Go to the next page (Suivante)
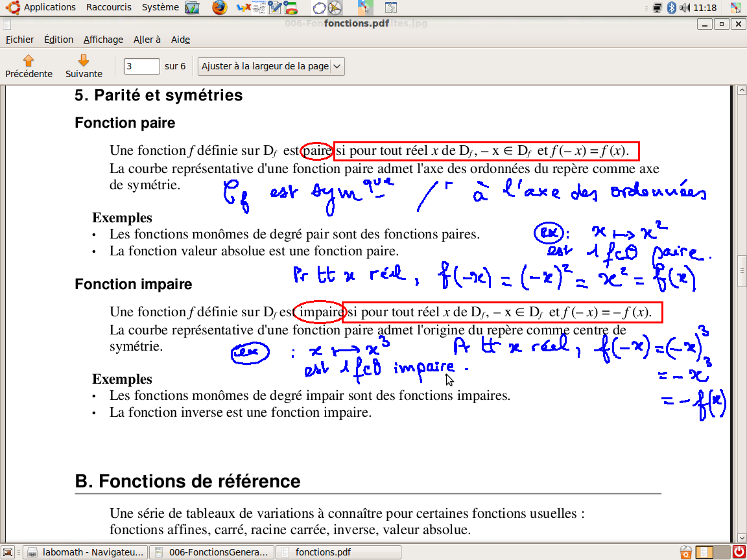Viewport: 747px width, 560px height. (84, 66)
